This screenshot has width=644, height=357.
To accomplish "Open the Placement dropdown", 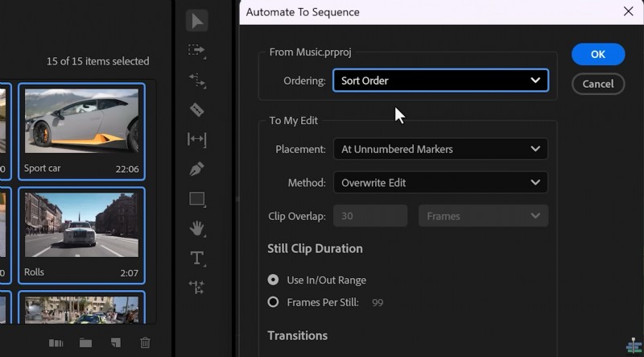I will (x=440, y=149).
